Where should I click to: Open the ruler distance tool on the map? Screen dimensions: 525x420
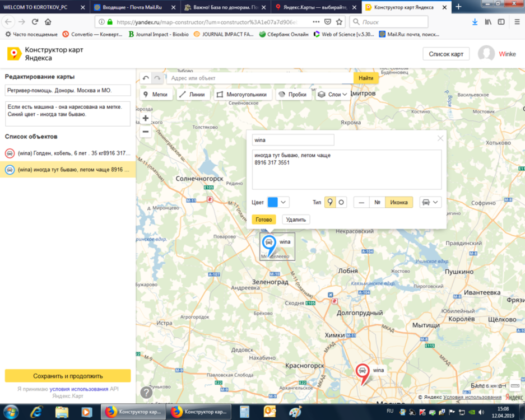pyautogui.click(x=515, y=385)
